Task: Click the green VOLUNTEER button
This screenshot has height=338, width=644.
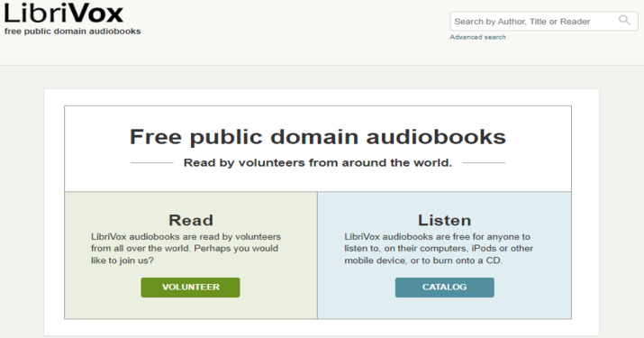Action: pos(191,287)
